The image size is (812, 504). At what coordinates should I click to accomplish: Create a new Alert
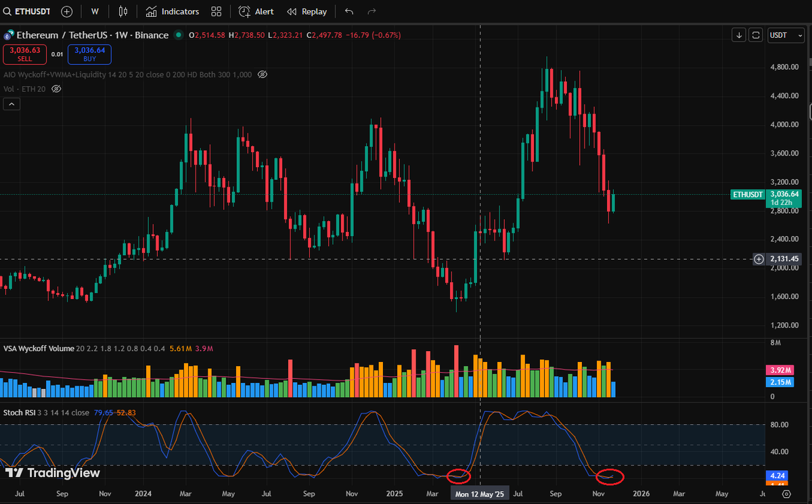(256, 12)
